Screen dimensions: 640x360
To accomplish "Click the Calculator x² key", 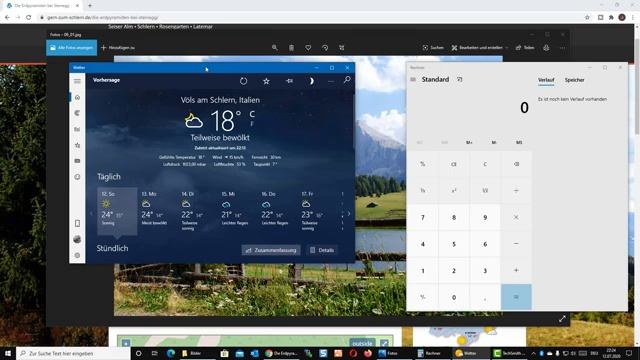I will coord(454,191).
